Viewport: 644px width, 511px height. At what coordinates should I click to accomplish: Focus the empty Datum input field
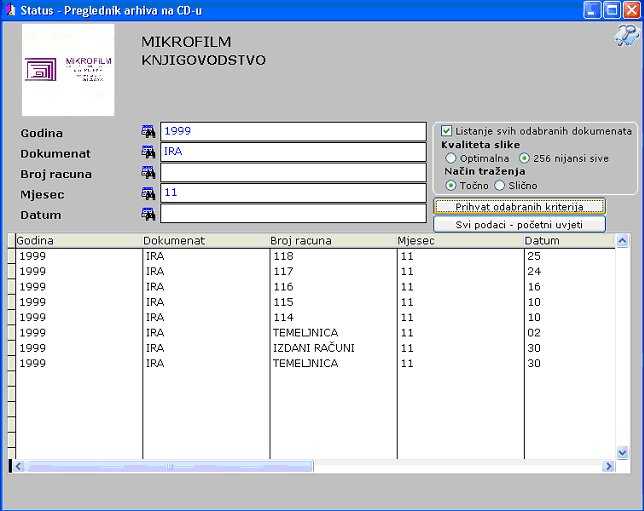[x=293, y=213]
